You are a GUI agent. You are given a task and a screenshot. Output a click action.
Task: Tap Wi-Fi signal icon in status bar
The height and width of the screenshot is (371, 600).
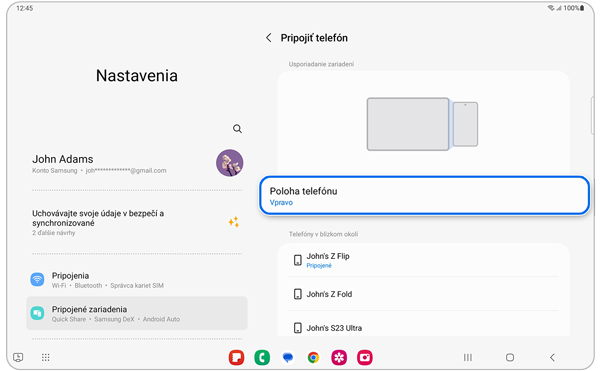(551, 8)
